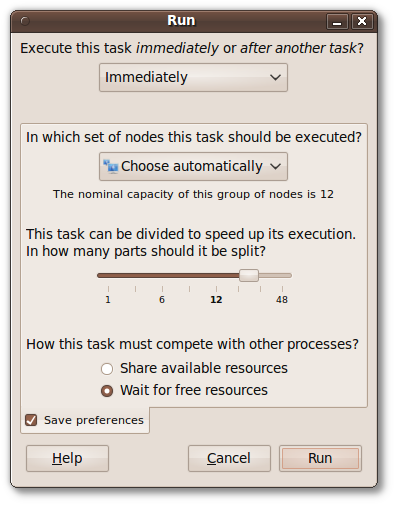This screenshot has width=395, height=505.
Task: Click the network nodes icon in the combo box
Action: click(111, 166)
